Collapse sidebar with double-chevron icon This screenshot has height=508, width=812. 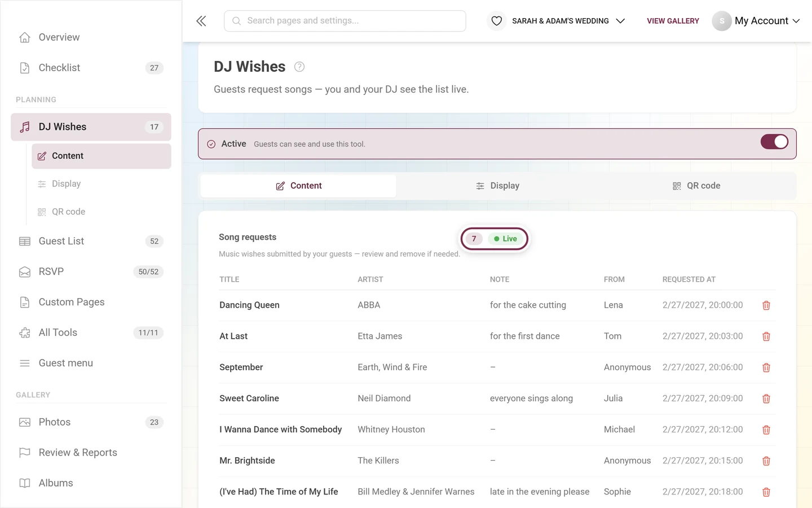click(x=201, y=21)
